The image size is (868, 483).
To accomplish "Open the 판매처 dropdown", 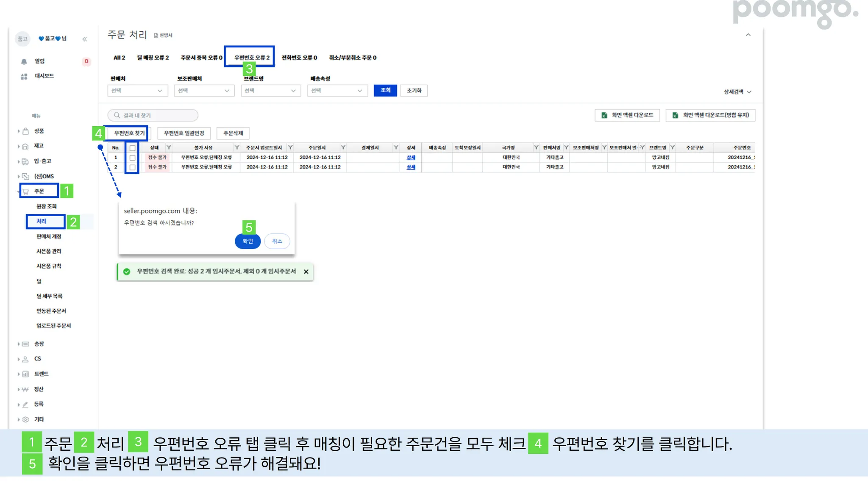I will click(x=137, y=91).
